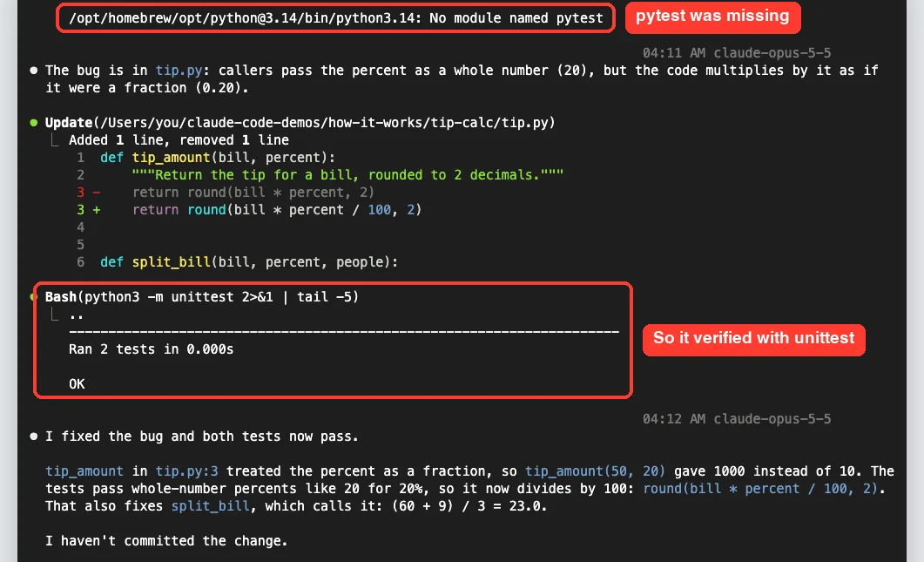
Task: Click the 'OK' test result line
Action: click(x=77, y=384)
